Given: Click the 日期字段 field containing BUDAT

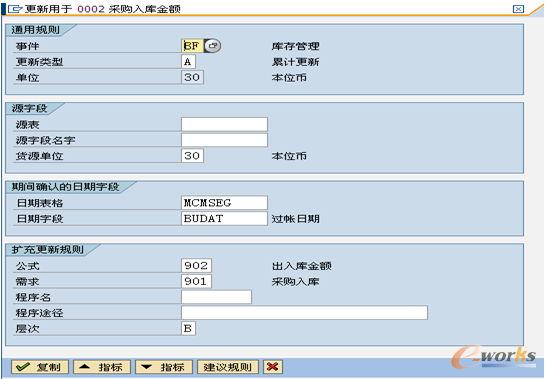Looking at the screenshot, I should pyautogui.click(x=224, y=218).
